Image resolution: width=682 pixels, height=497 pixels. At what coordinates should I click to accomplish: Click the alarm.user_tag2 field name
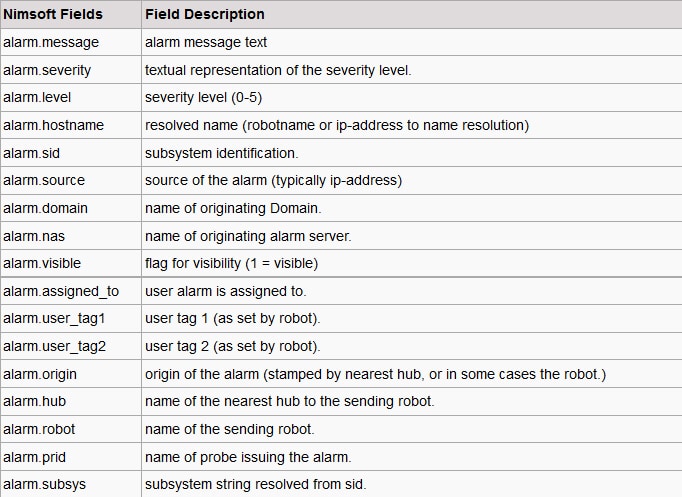point(54,346)
